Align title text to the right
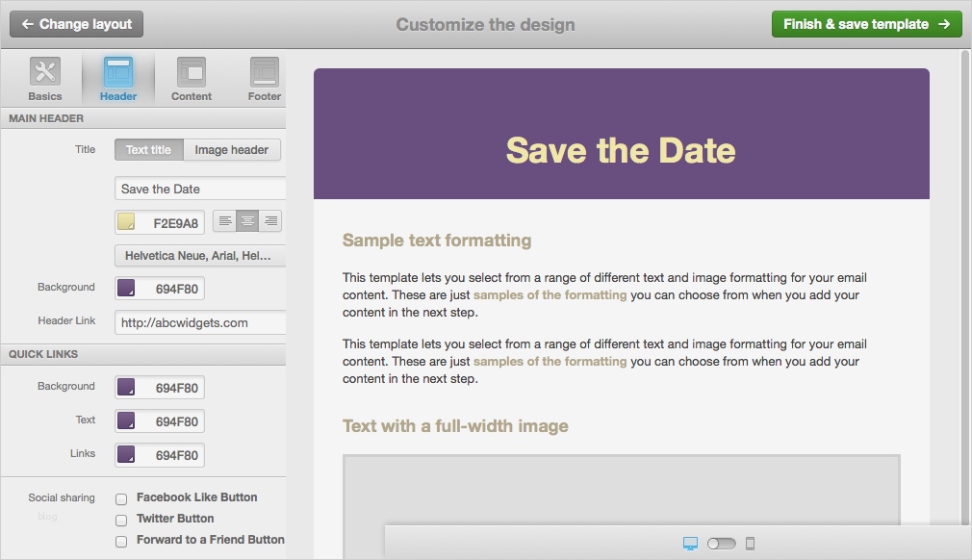The height and width of the screenshot is (560, 972). click(270, 221)
